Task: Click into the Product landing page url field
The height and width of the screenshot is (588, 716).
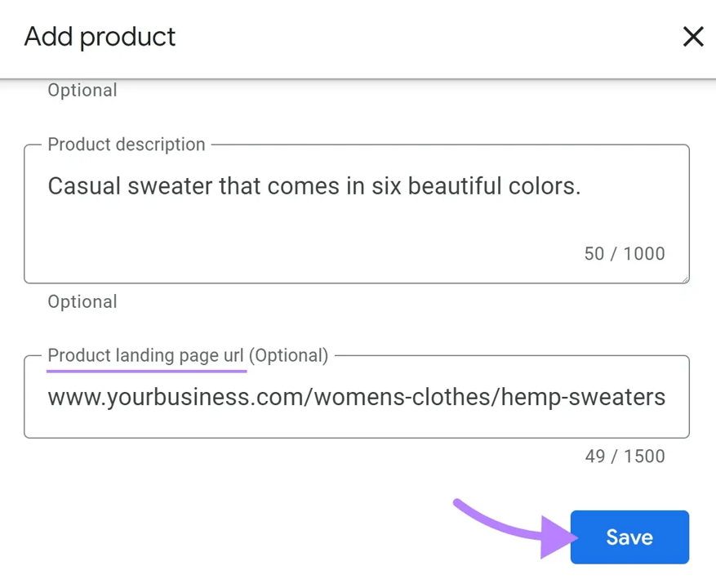Action: (x=357, y=397)
